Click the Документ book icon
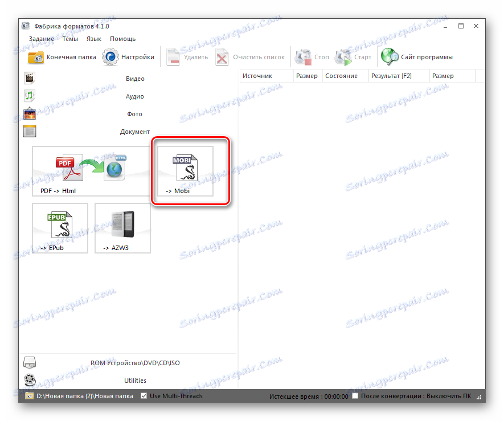 30,131
